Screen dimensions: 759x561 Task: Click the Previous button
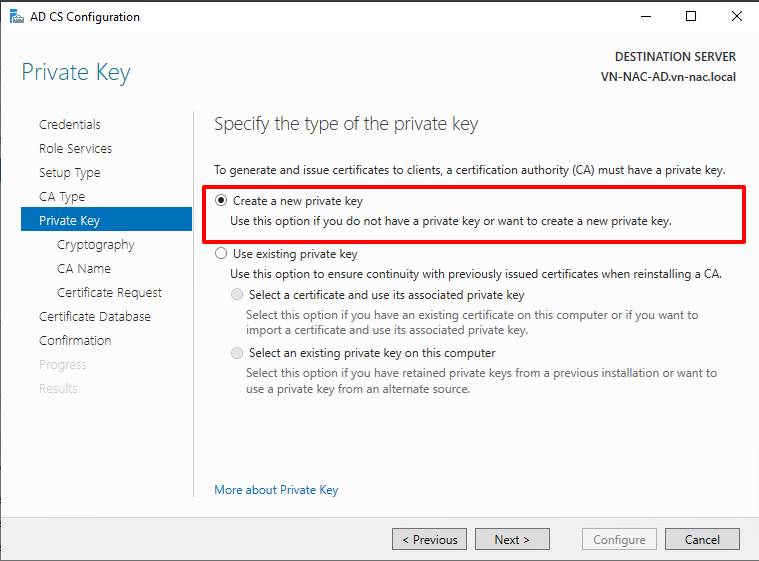pos(429,539)
